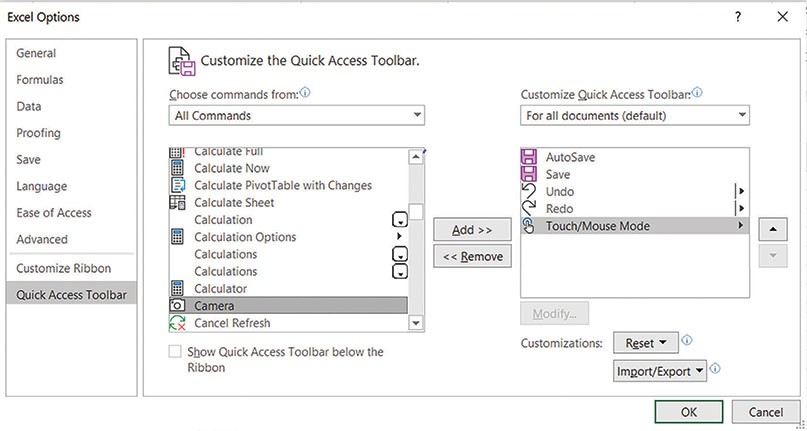Open the Reset customizations dropdown
The height and width of the screenshot is (431, 807).
[645, 343]
